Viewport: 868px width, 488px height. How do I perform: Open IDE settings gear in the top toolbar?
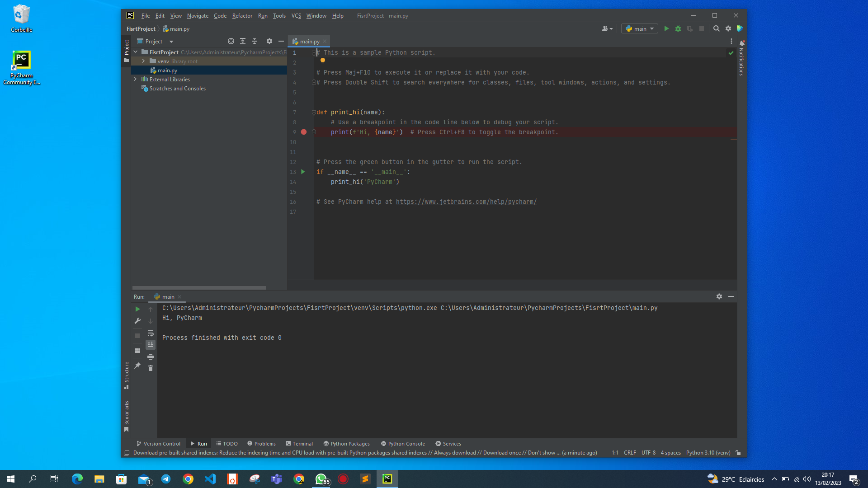[x=728, y=28]
